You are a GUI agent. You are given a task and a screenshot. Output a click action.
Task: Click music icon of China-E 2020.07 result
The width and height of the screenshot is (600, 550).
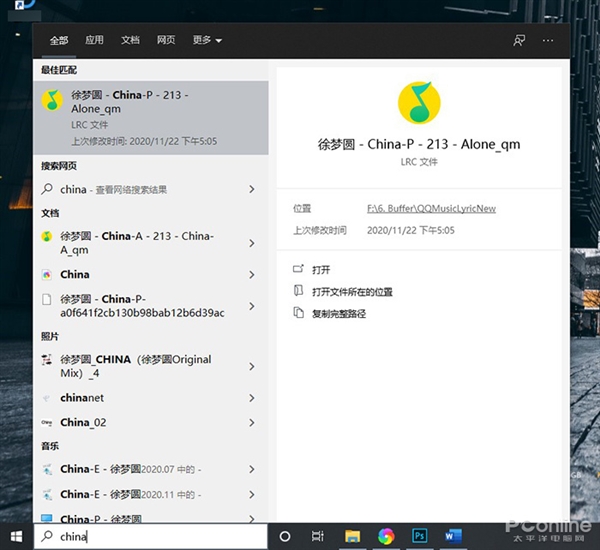tap(47, 469)
